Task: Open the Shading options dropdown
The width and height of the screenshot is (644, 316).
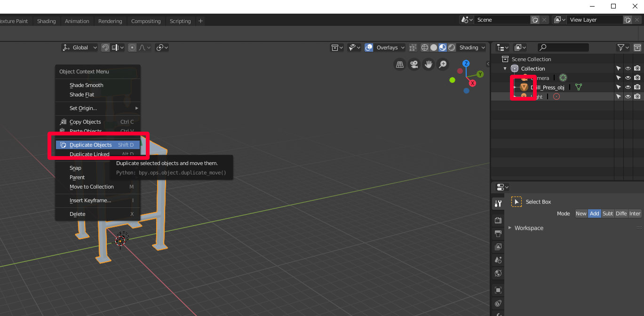Action: click(472, 47)
